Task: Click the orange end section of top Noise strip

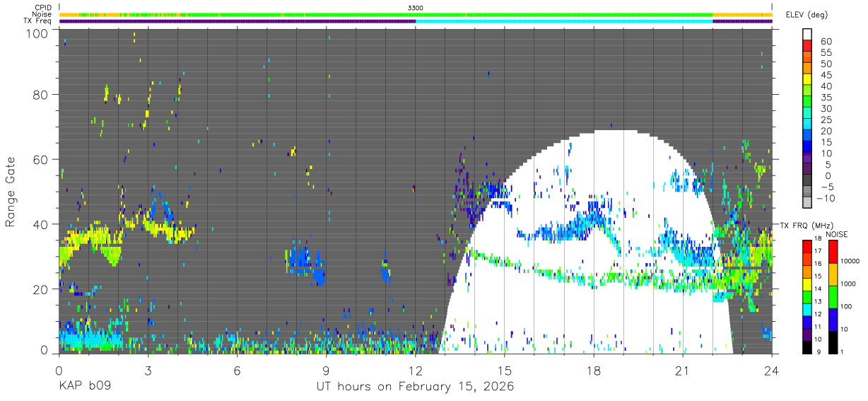Action: coord(742,14)
